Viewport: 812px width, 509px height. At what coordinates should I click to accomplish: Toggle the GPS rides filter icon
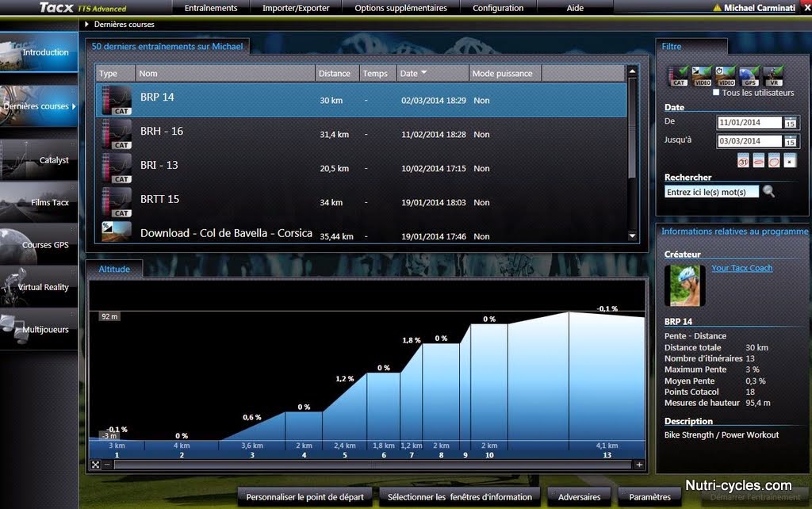(749, 76)
